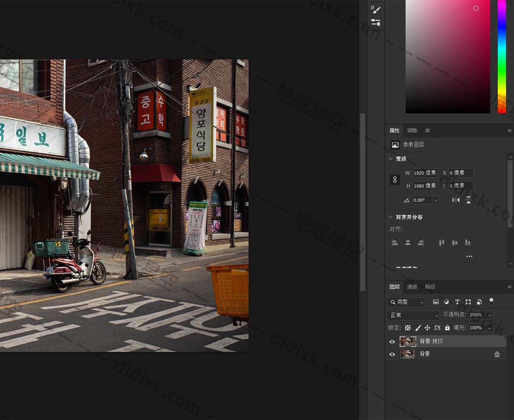
Task: Hide the 背景 layer via its eye icon
Action: coord(392,354)
